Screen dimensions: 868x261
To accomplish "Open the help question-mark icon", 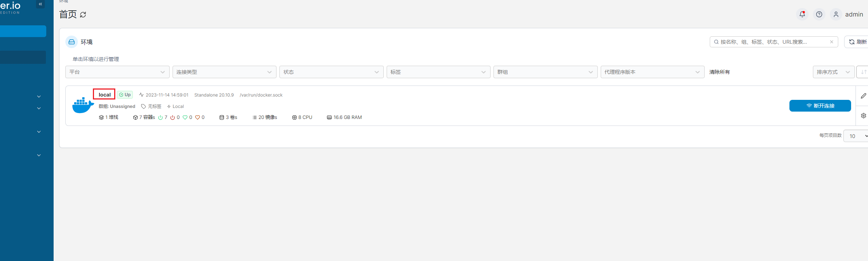I will point(819,14).
